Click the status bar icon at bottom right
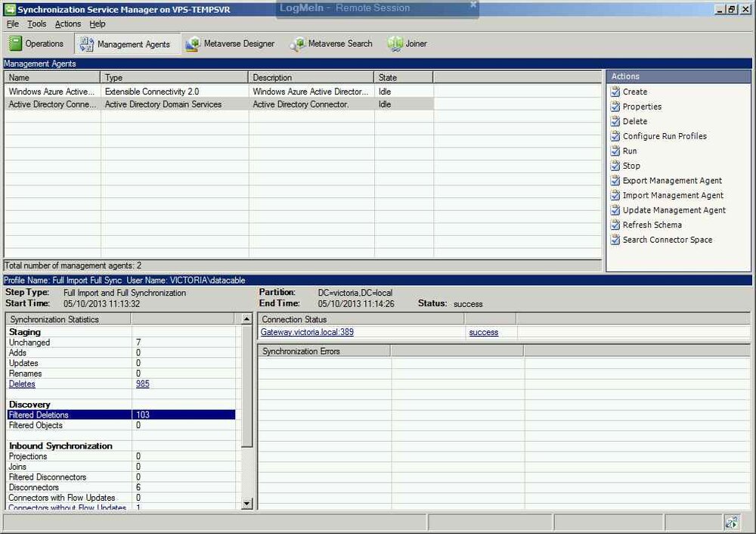The height and width of the screenshot is (534, 756). (731, 522)
